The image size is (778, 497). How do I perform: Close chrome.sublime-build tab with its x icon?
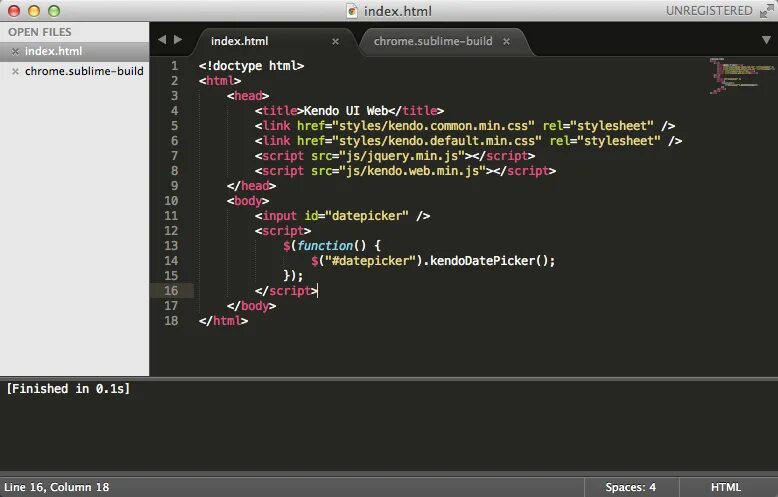pyautogui.click(x=506, y=42)
